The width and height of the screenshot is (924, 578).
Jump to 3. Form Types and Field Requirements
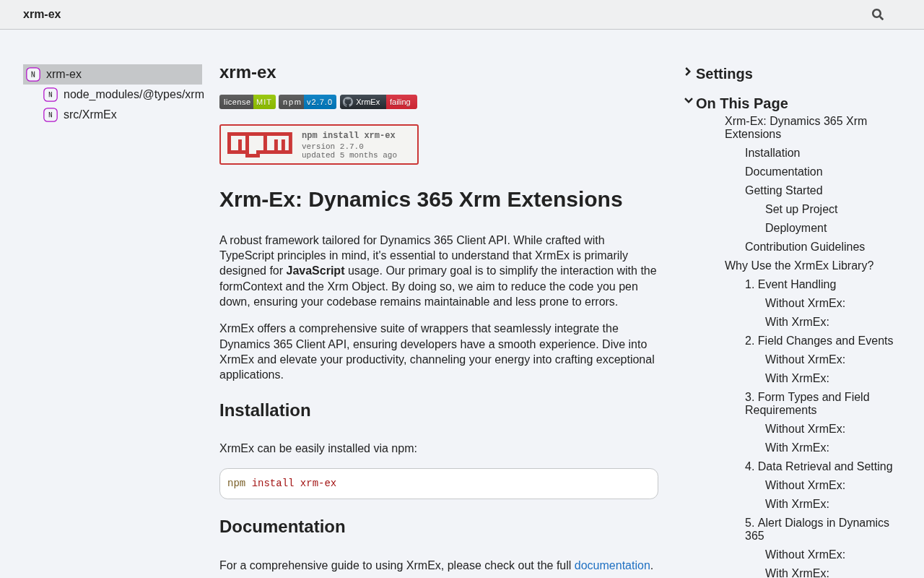click(807, 404)
